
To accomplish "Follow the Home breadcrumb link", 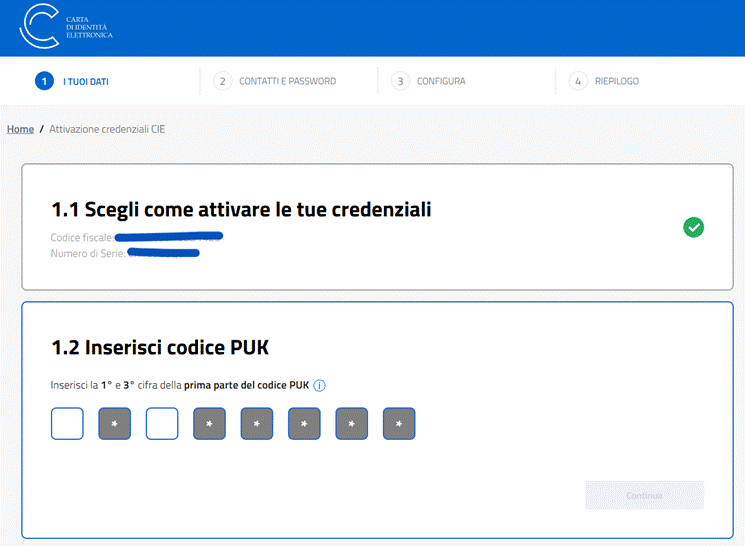I will coord(20,130).
